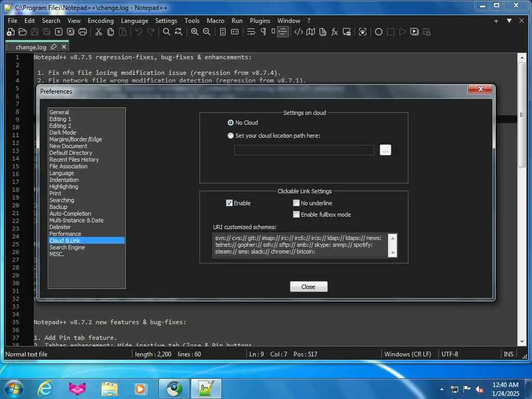Select Auto-Completion preferences category
This screenshot has height=399, width=532.
(x=70, y=214)
